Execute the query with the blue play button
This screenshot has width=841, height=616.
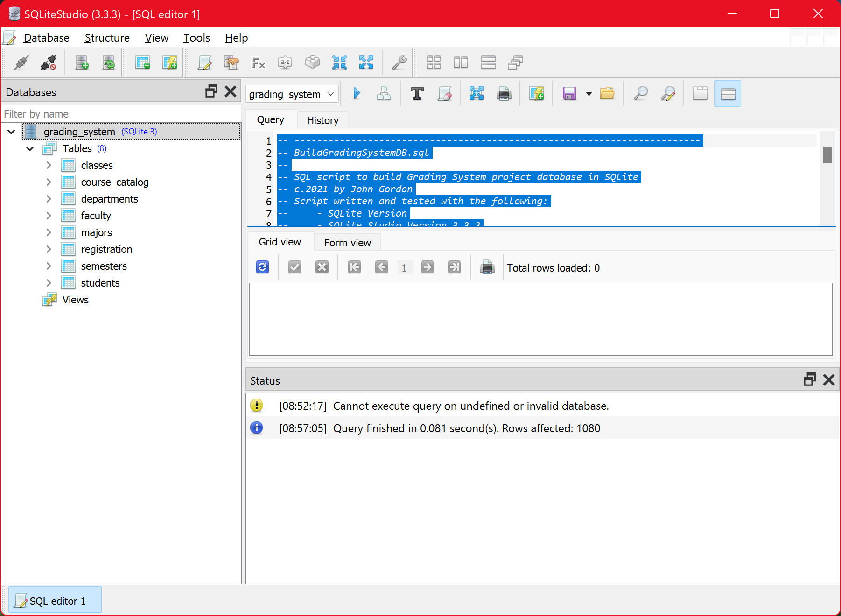[x=357, y=94]
